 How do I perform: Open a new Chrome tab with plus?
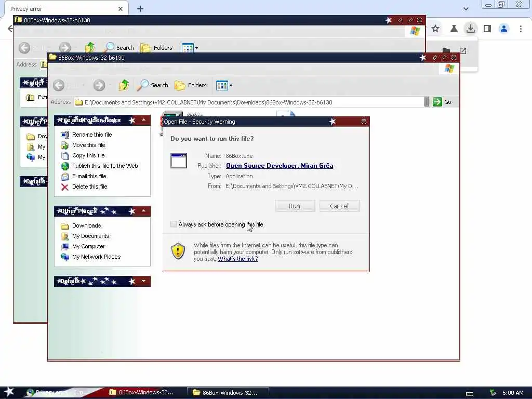pos(140,9)
